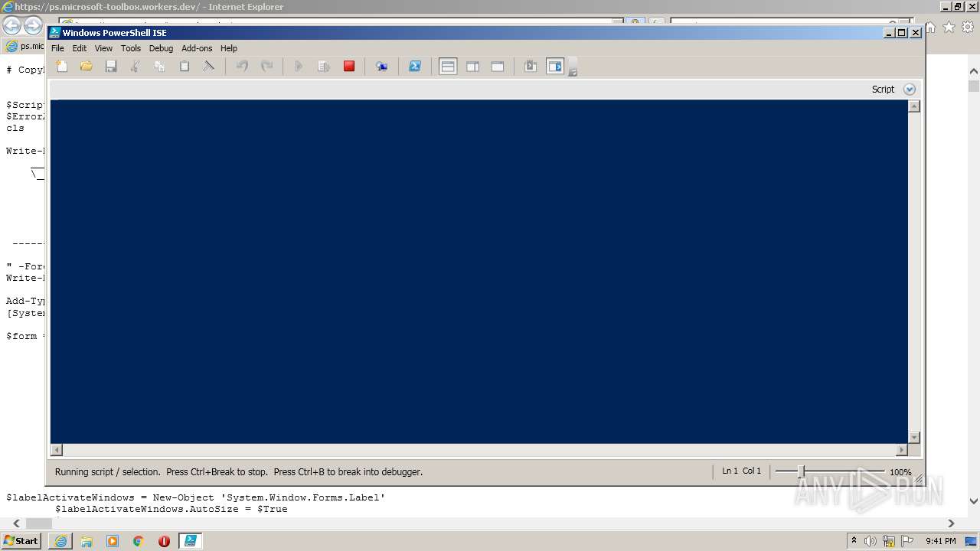Open the Help menu in PowerShell ISE
Screen dimensions: 980x551
[x=229, y=48]
